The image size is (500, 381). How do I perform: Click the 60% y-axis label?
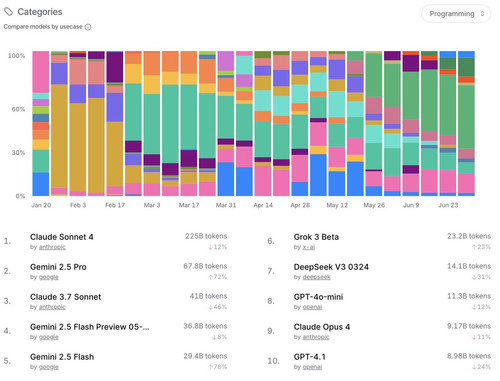[x=18, y=109]
